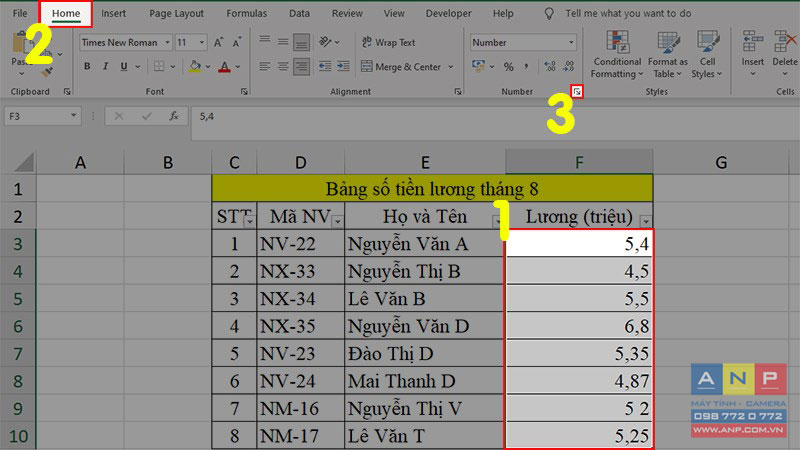Switch to the Page Layout tab
Image resolution: width=800 pixels, height=450 pixels.
177,13
